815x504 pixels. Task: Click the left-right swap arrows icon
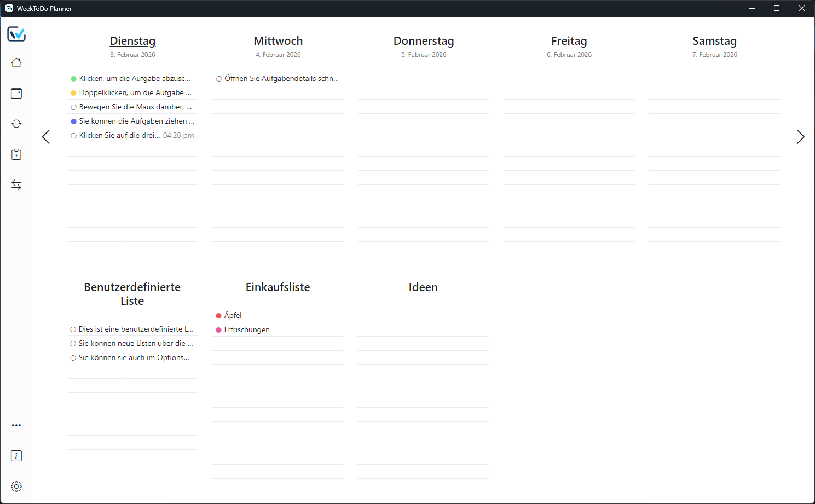pyautogui.click(x=16, y=186)
